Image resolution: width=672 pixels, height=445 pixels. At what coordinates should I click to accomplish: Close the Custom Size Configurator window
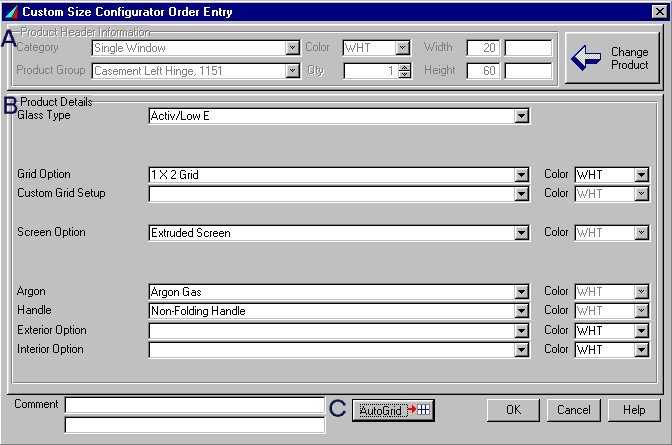(659, 12)
